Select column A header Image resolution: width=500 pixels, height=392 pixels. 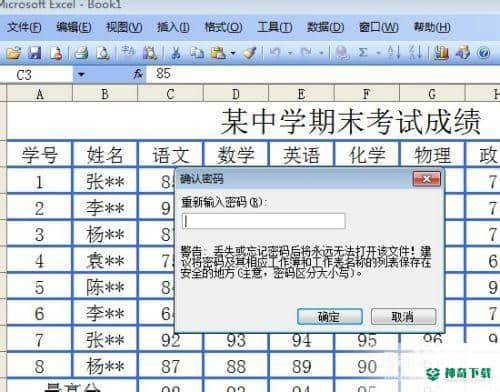[x=40, y=94]
